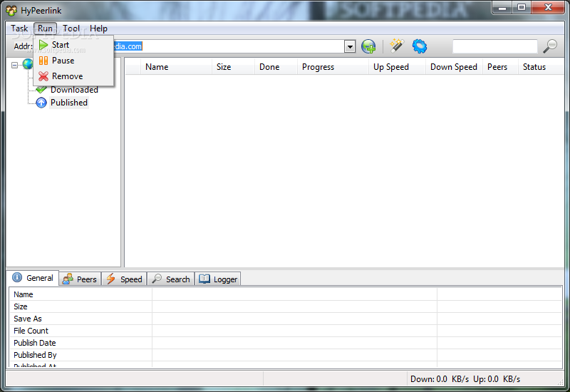The image size is (570, 392).
Task: Click the Speed tab lightning icon
Action: (111, 279)
